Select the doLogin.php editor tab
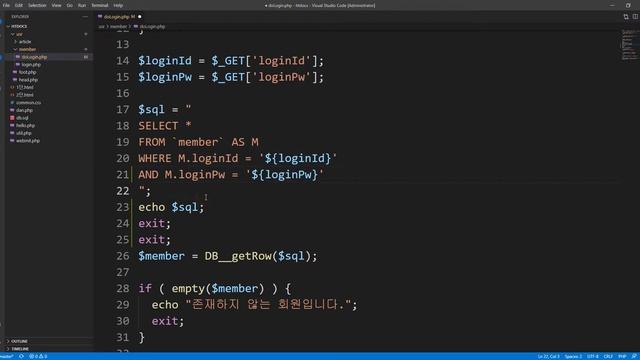The image size is (640, 360). coord(119,17)
